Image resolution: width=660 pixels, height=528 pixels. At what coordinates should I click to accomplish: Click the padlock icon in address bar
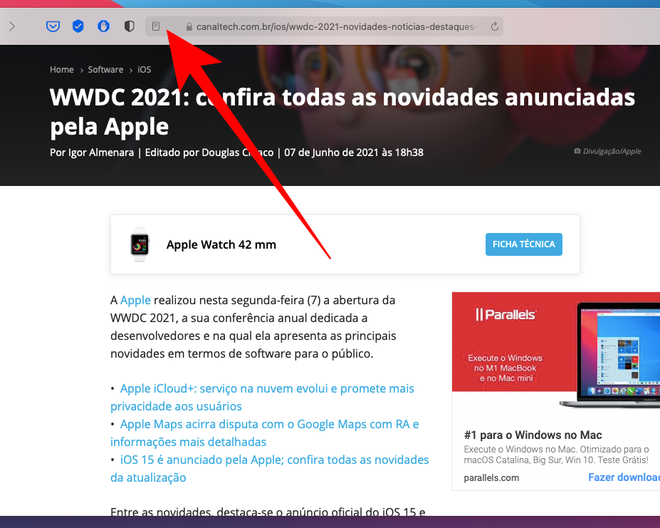[189, 27]
